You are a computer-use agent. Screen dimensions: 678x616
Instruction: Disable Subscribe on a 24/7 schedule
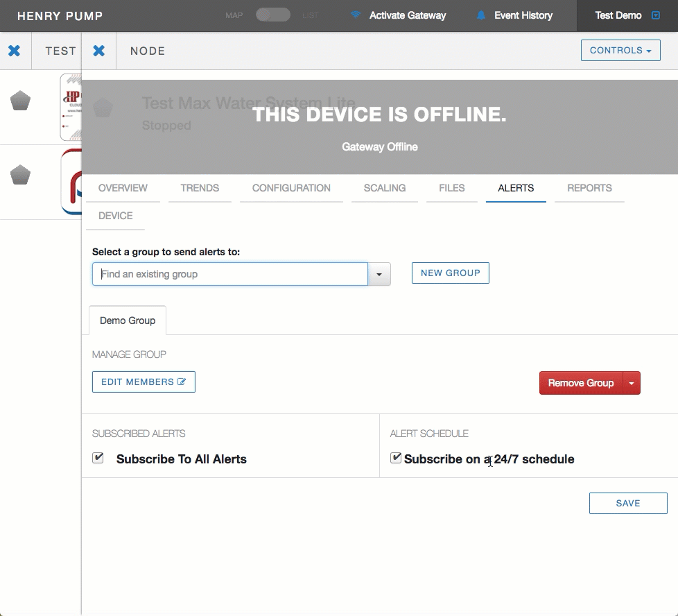point(395,457)
